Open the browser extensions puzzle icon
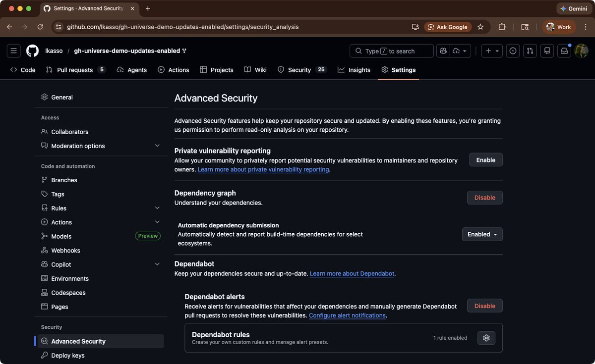Viewport: 595px width, 364px height. [502, 27]
